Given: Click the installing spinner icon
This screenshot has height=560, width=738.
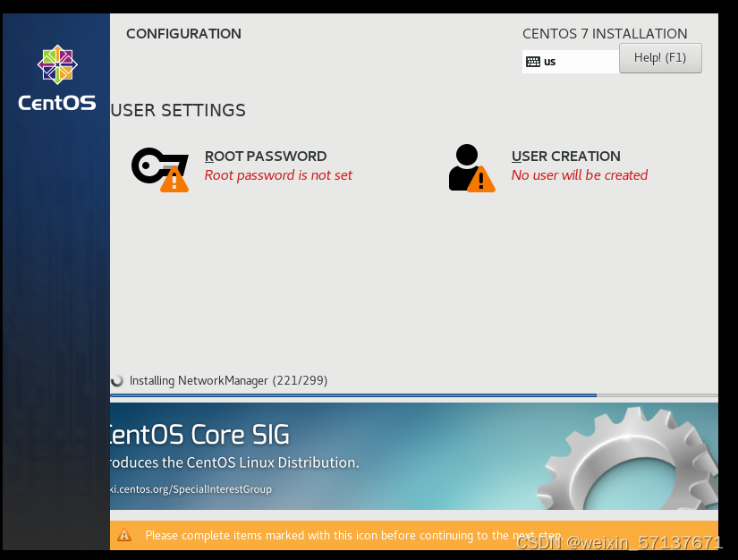Looking at the screenshot, I should (116, 380).
